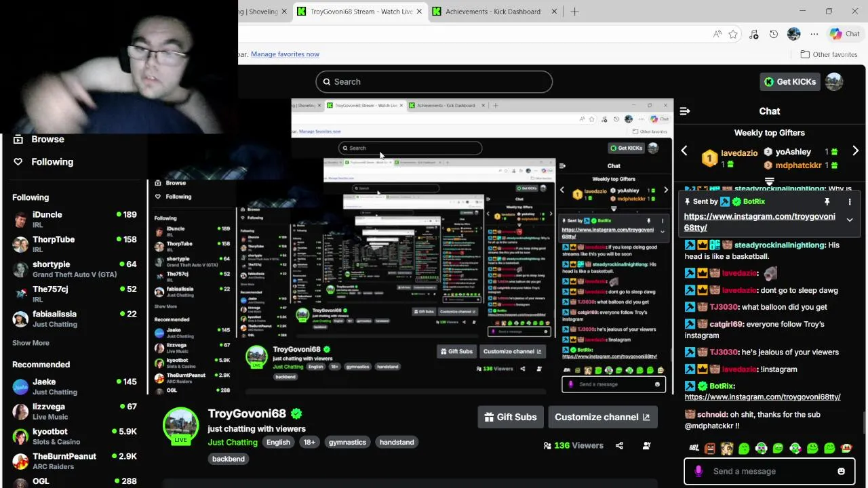Switch to Achievements Kick Dashboard tab
Image resolution: width=868 pixels, height=488 pixels.
click(x=493, y=12)
